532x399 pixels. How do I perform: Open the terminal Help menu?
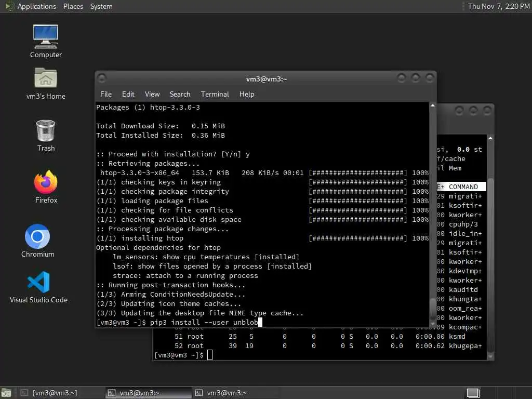tap(247, 94)
